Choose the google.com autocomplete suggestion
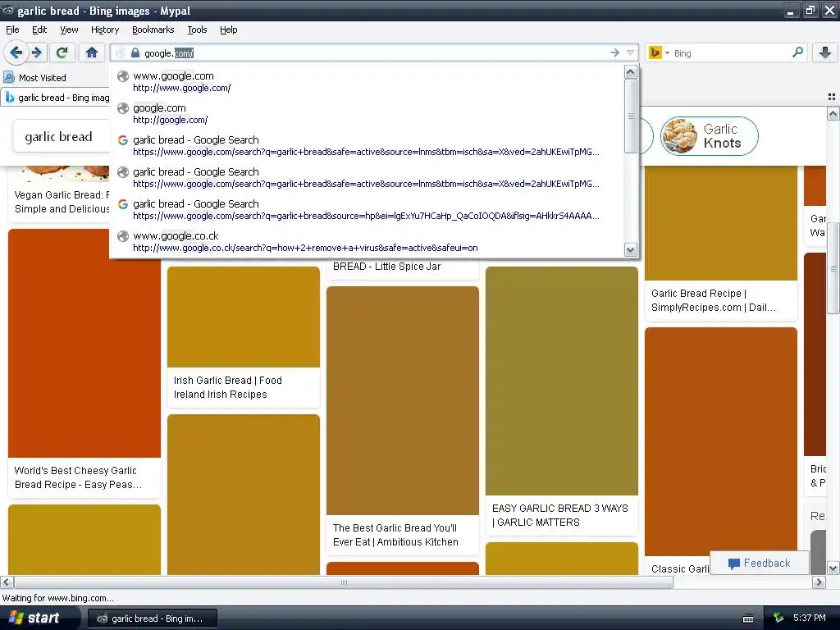 (367, 113)
